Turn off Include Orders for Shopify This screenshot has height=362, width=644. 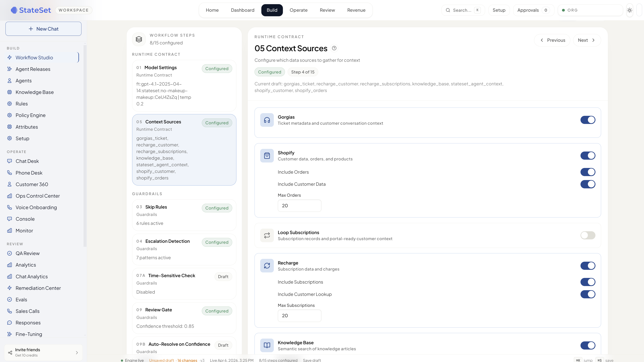[x=588, y=172]
